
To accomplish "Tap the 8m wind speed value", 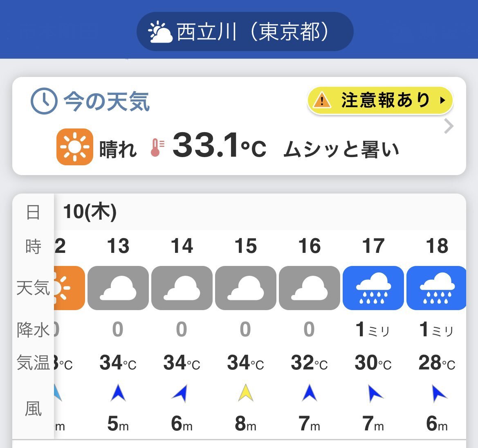I will pos(245,423).
